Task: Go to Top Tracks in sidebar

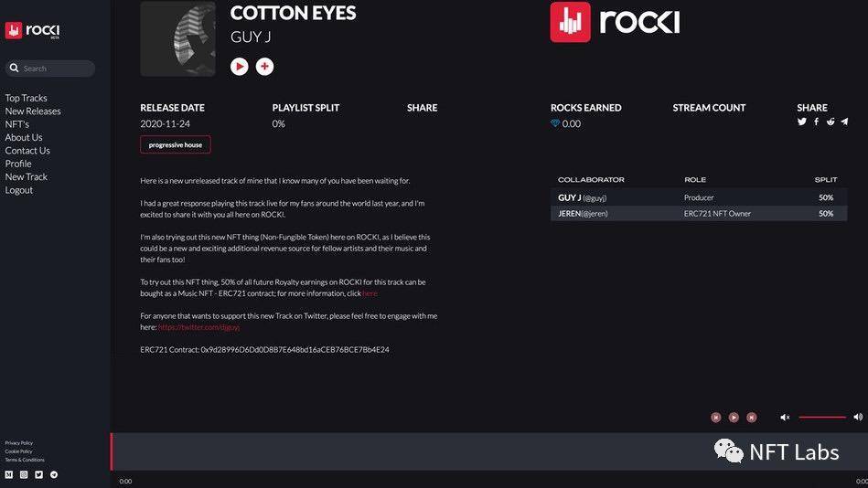Action: [x=27, y=98]
